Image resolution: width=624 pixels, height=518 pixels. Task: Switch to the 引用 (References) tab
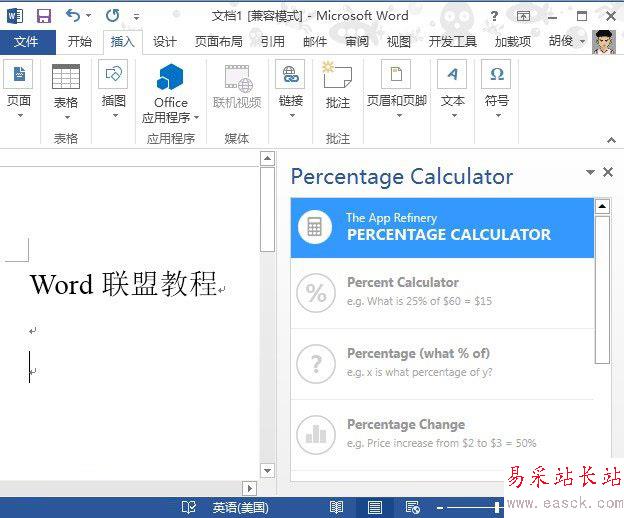click(x=273, y=41)
